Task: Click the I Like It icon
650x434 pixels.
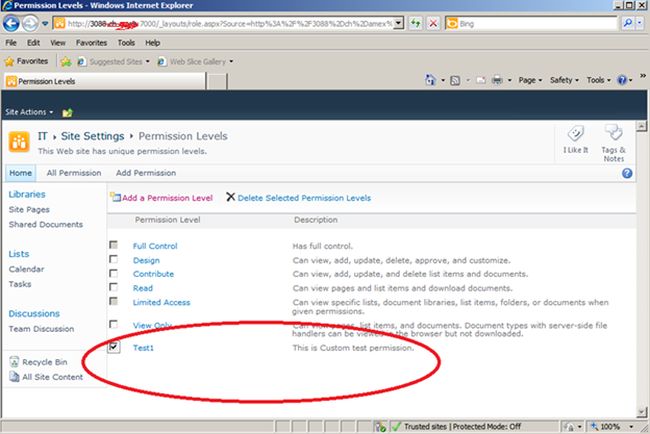Action: (x=575, y=133)
